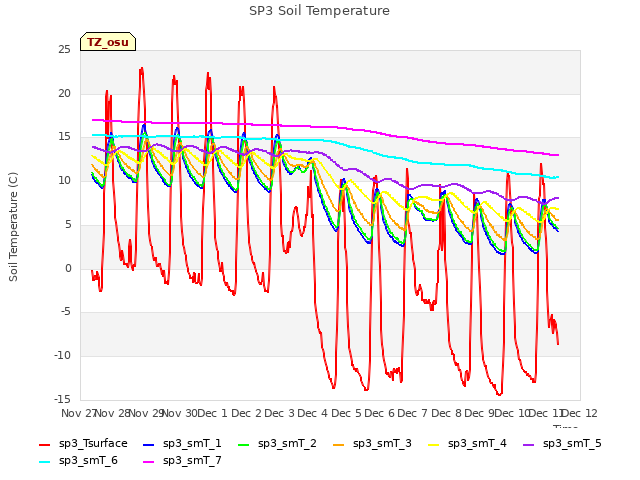Screen dimensions: 640x480
Task: Click purple swatch beside sp3_smT_5
Action: click(x=529, y=444)
